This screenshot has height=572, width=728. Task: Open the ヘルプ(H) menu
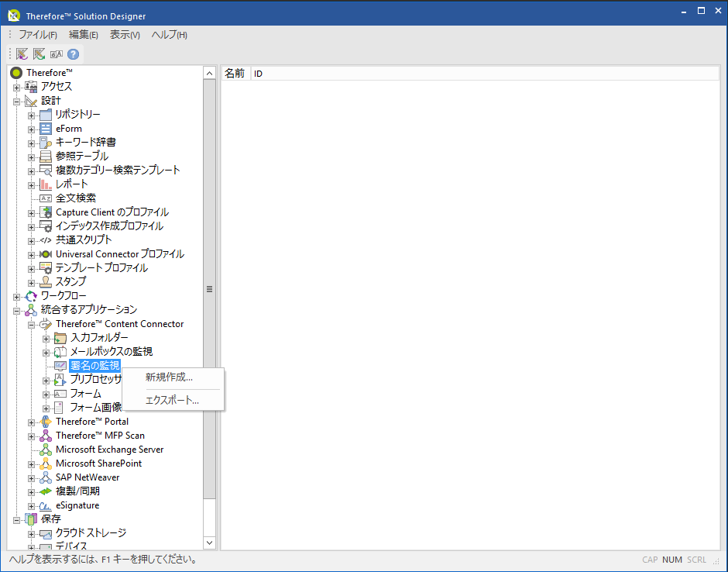(x=170, y=35)
